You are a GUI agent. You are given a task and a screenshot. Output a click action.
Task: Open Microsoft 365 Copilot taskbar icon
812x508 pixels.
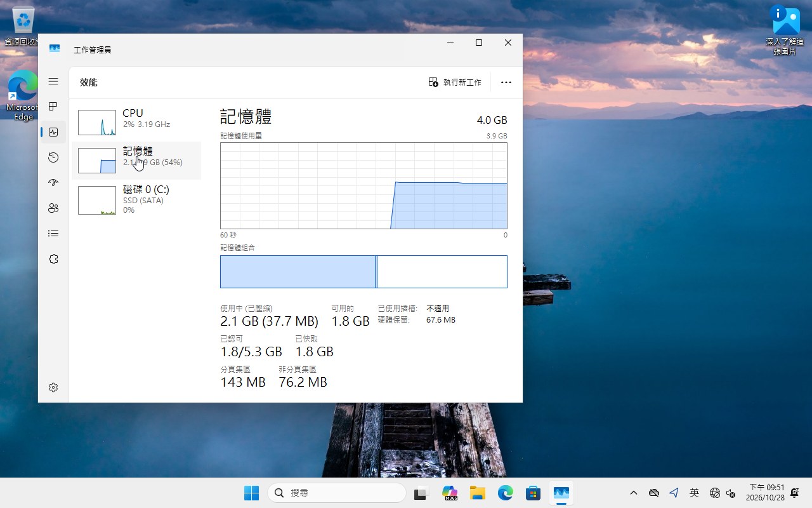450,493
